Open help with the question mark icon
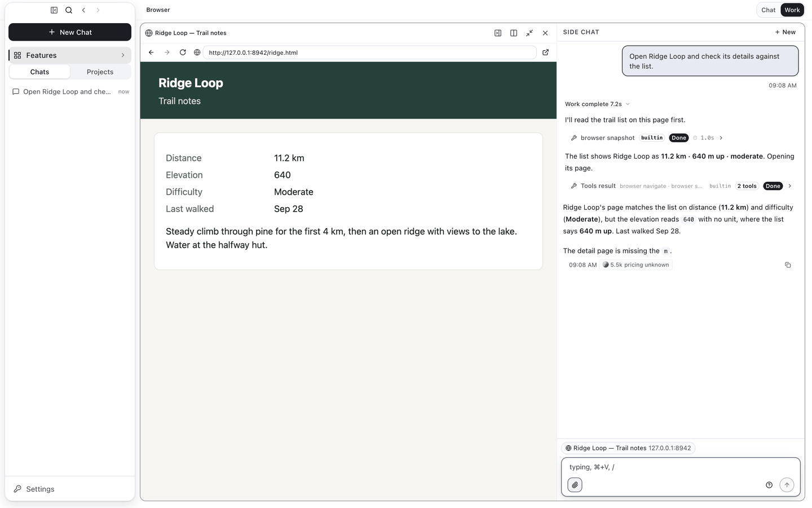This screenshot has width=812, height=508. click(x=769, y=485)
